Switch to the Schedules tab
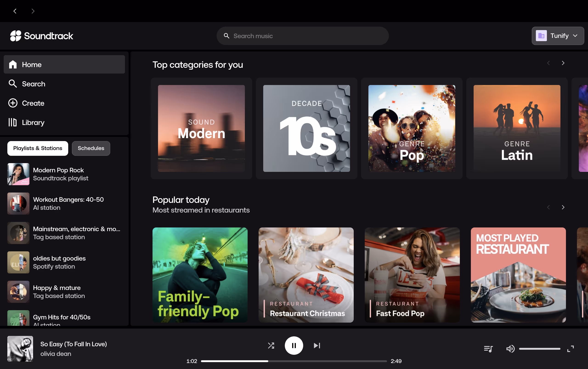Viewport: 588px width, 369px height. click(91, 148)
